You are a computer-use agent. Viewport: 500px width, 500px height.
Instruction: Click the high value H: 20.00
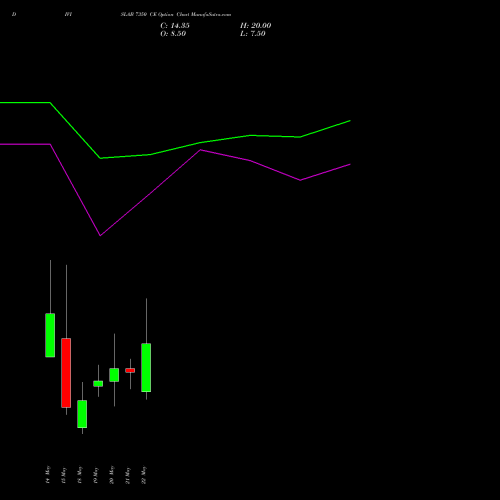coord(256,26)
